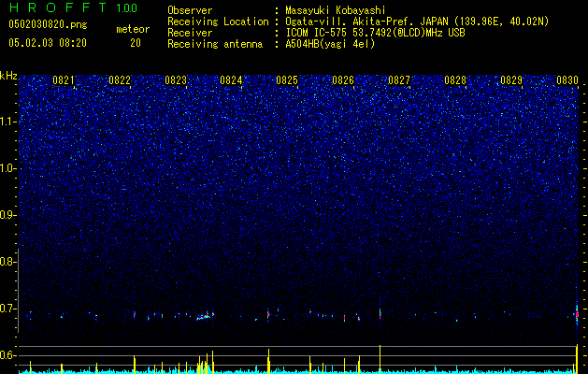Screen dimensions: 588x374
Task: Click the Observer field label
Action: pyautogui.click(x=190, y=10)
